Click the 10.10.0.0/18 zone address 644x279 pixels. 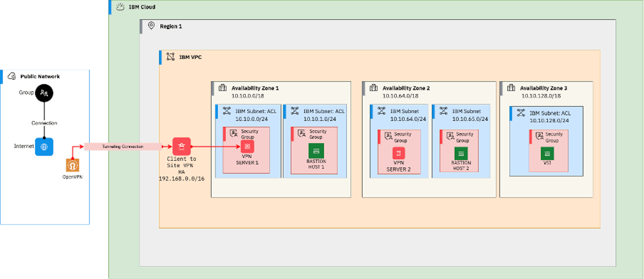[x=248, y=96]
